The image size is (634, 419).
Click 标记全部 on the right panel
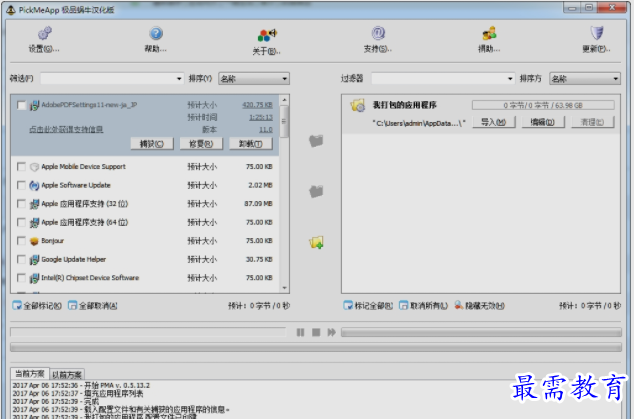tap(368, 306)
